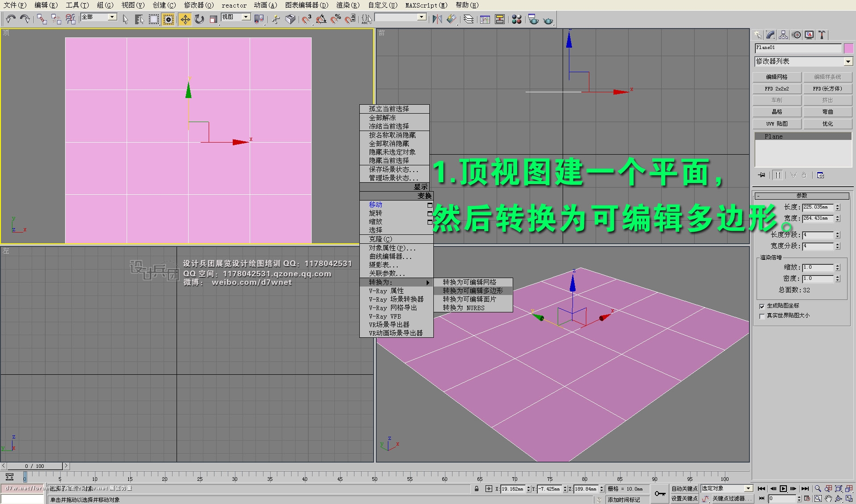Click the 长度分段 value field
This screenshot has height=504, width=856.
tap(818, 235)
